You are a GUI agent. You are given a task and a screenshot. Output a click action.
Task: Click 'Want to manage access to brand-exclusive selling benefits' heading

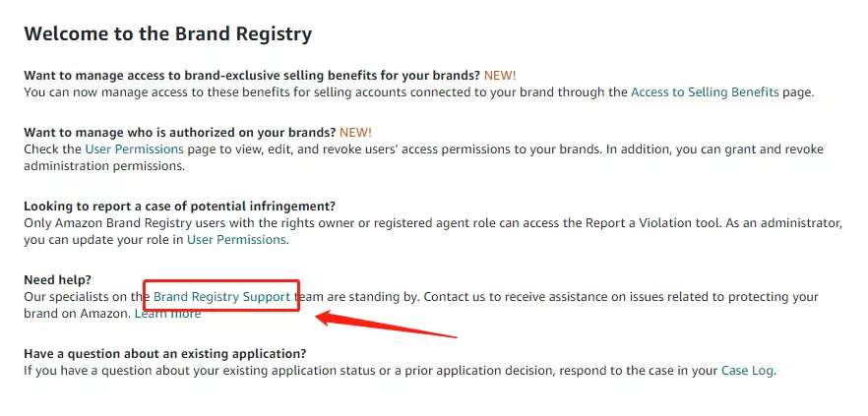252,75
